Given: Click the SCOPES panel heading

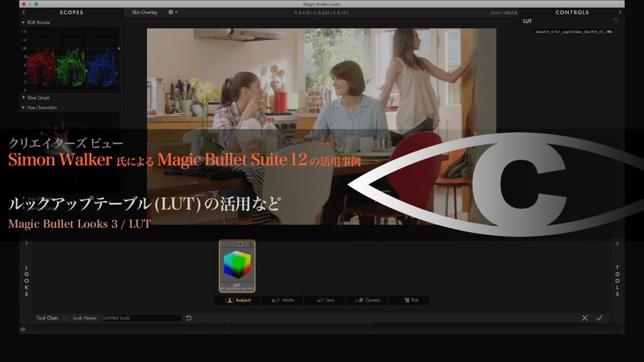Looking at the screenshot, I should pos(71,12).
